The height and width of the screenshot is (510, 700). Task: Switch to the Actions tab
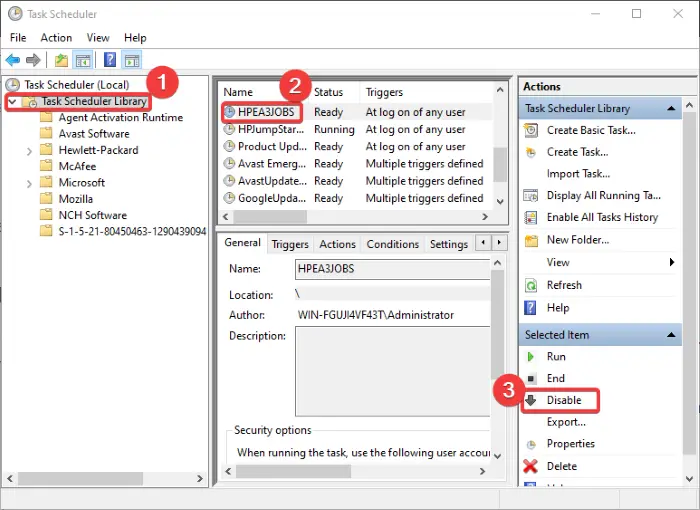coord(338,244)
